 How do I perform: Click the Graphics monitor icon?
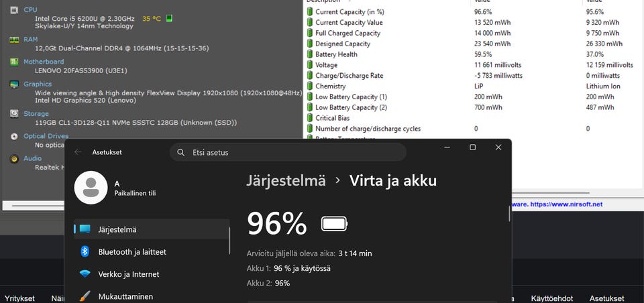point(14,84)
